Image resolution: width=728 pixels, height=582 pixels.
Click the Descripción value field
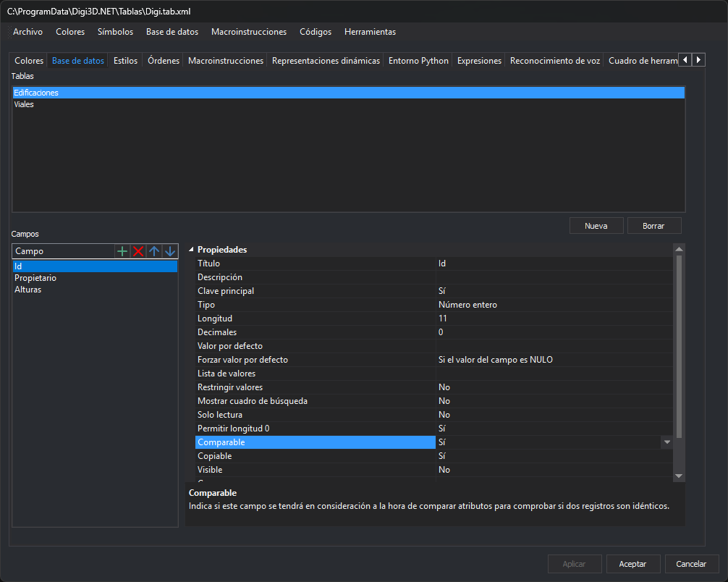click(x=554, y=277)
